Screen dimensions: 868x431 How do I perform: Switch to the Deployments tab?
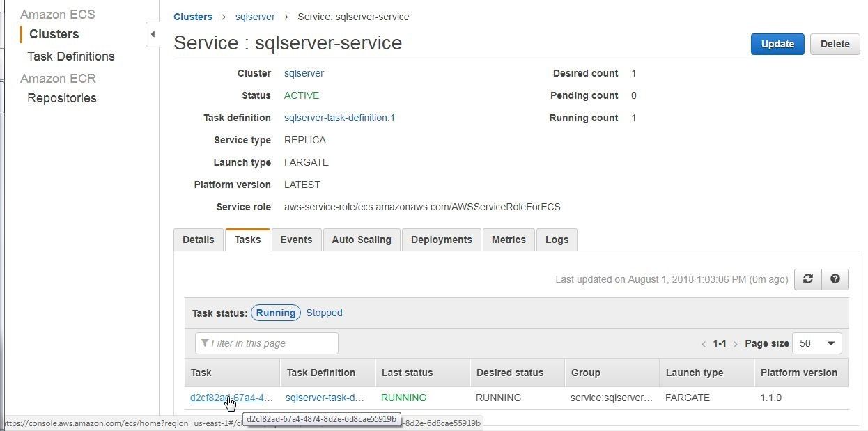coord(442,240)
